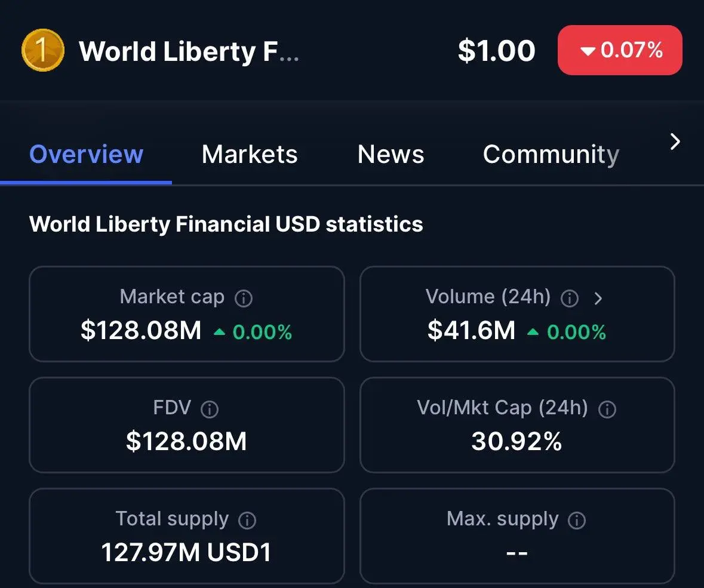Open the Total supply info icon

247,520
